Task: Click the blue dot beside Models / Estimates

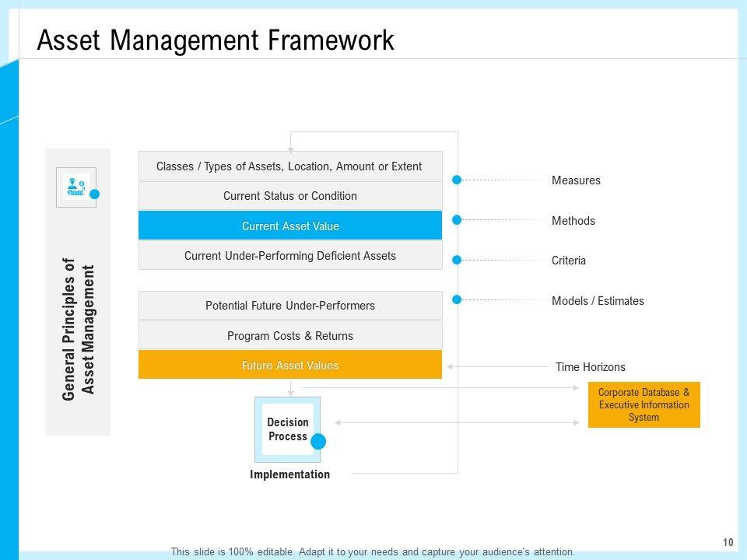Action: (458, 299)
